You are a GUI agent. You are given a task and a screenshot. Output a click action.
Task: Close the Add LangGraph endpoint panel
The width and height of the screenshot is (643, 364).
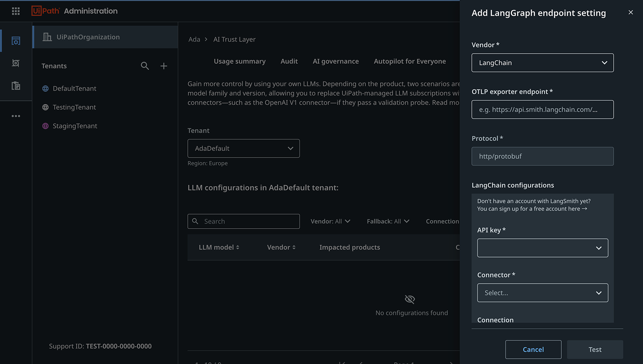coord(631,12)
